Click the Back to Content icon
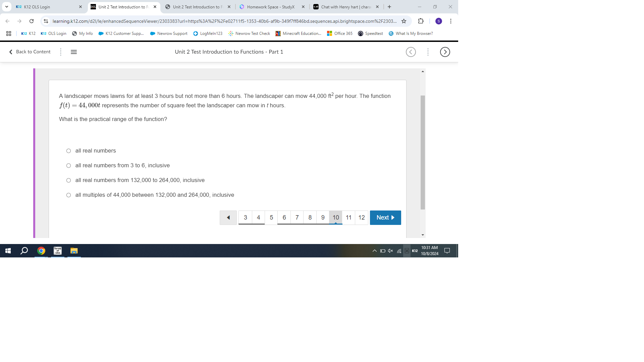The width and height of the screenshot is (644, 362). (11, 52)
